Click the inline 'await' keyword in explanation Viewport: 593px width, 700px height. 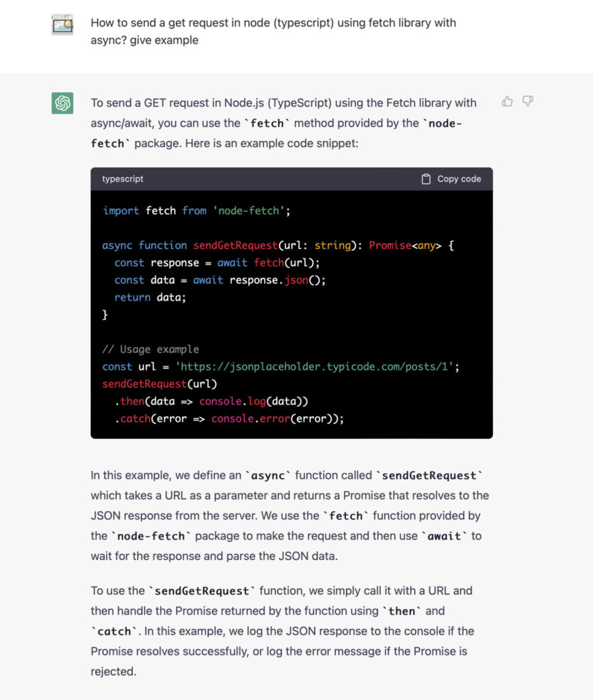(444, 536)
